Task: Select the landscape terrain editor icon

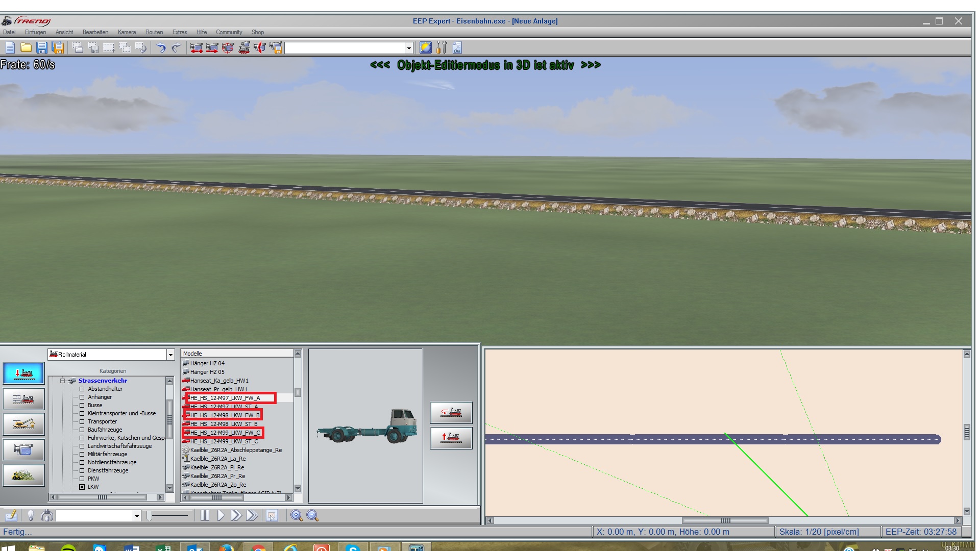Action: click(23, 475)
